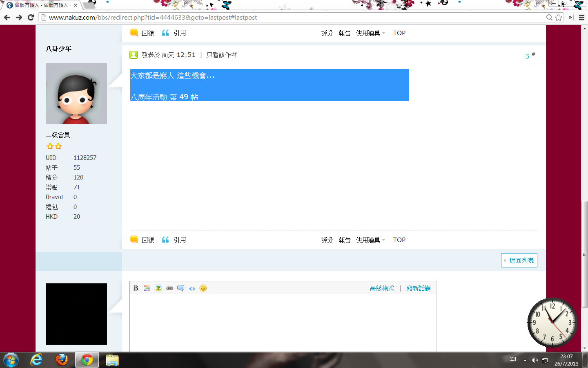This screenshot has width=588, height=368.
Task: Expand the 使用道具 dropdown below the post
Action: (370, 240)
